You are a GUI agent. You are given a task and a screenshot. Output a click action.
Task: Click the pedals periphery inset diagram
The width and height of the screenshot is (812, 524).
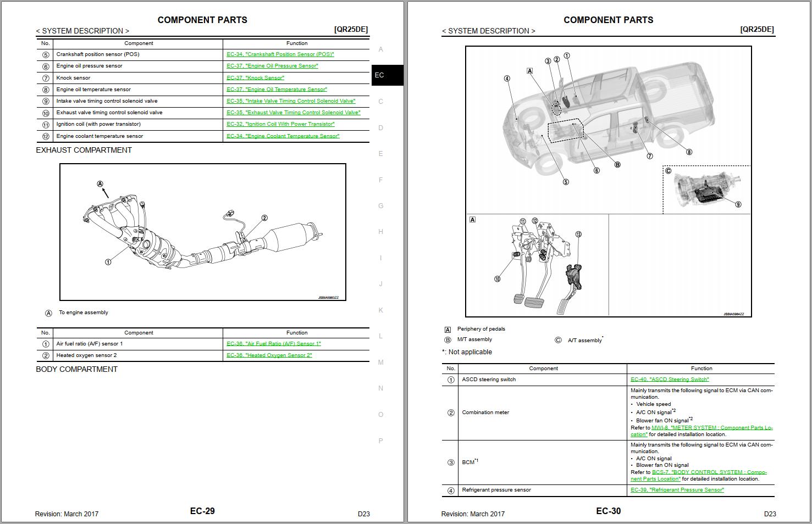[537, 265]
